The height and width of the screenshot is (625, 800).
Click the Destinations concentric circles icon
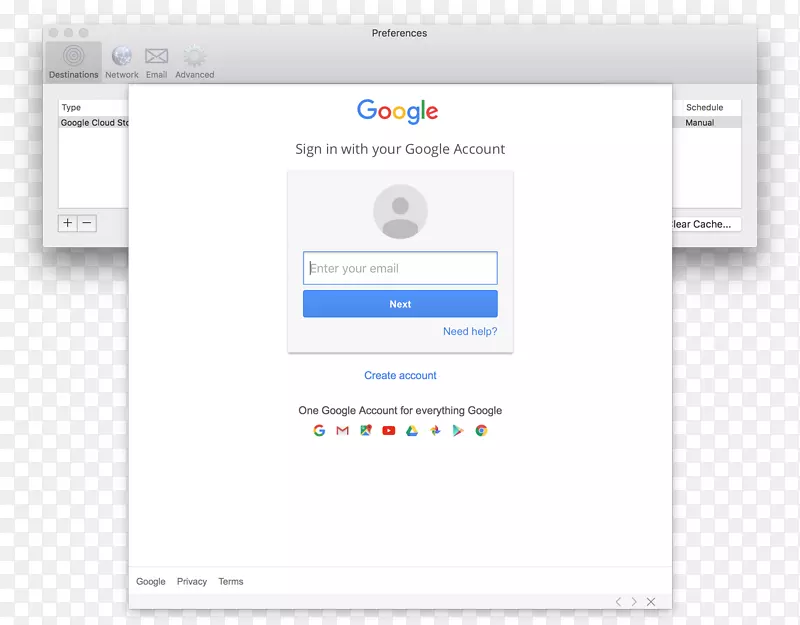[x=73, y=56]
